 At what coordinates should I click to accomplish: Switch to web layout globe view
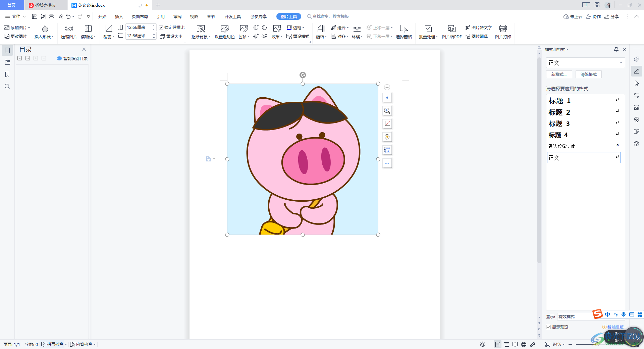click(x=524, y=344)
